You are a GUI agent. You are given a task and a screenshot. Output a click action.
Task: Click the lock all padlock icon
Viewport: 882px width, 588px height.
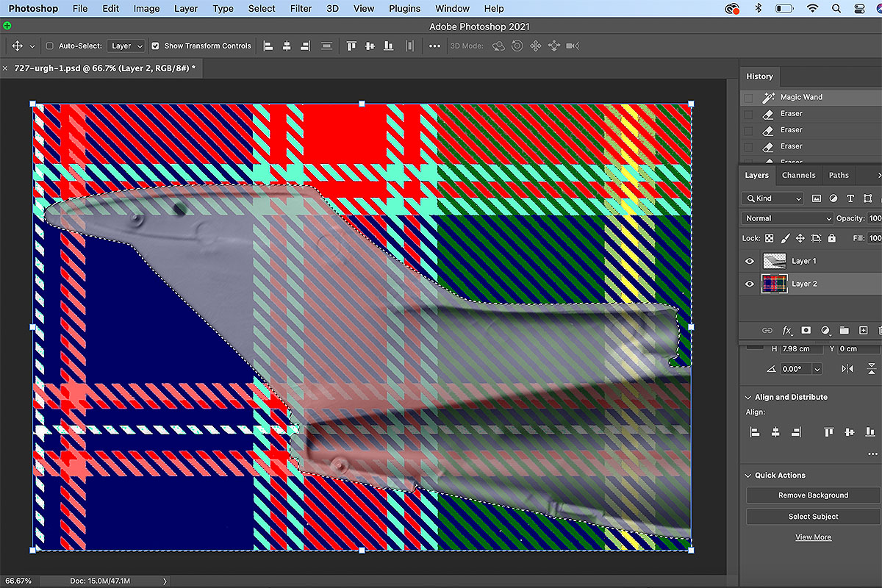tap(831, 238)
